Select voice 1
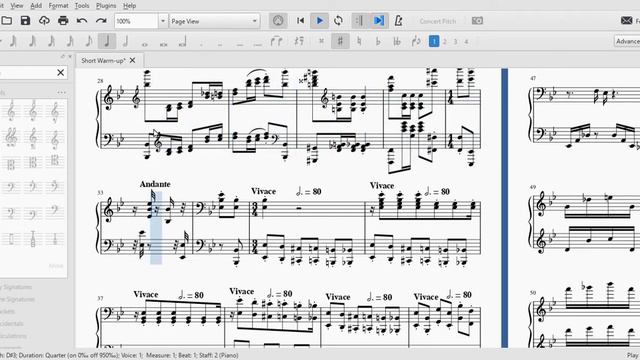Viewport: 640px width, 360px height. (434, 41)
